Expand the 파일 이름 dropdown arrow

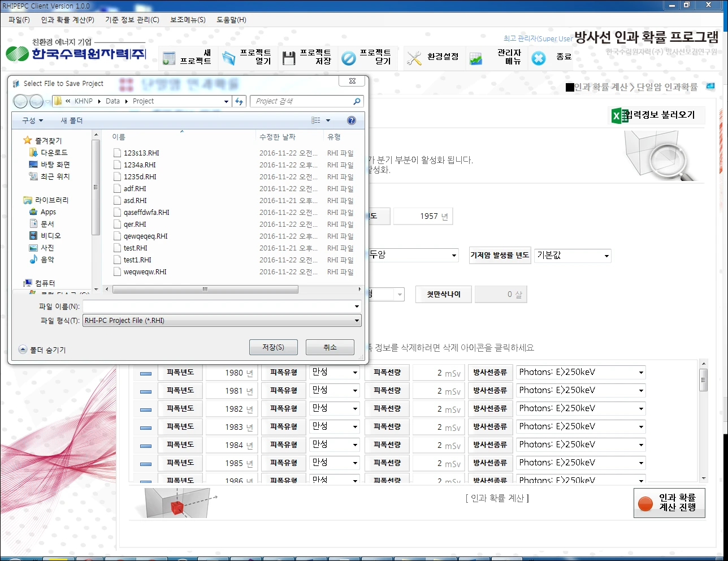tap(357, 306)
